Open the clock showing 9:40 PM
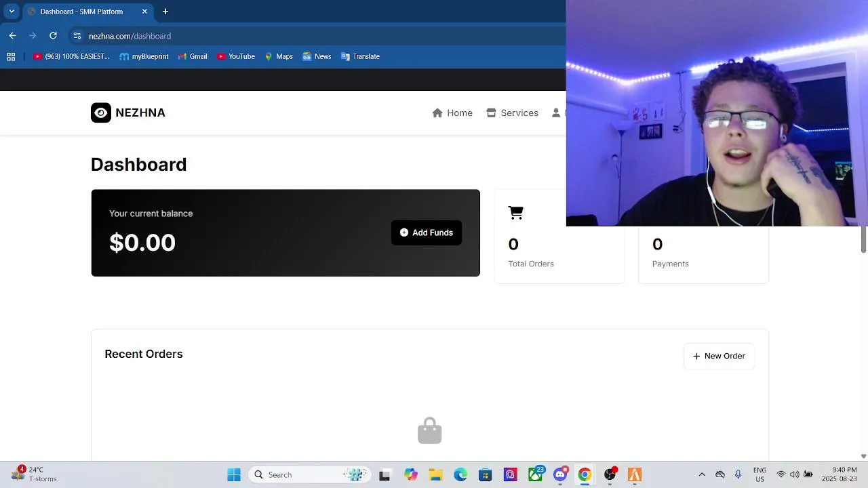The image size is (868, 488). 839,474
